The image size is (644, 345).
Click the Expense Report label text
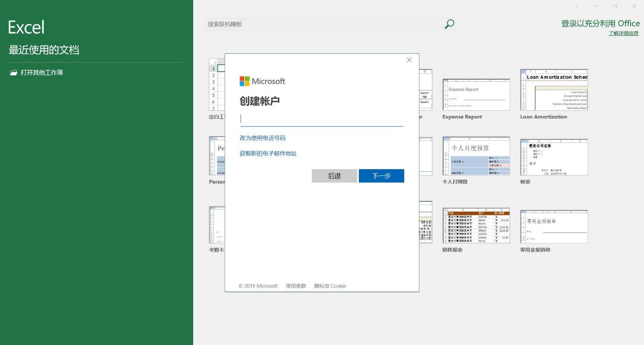[x=462, y=117]
